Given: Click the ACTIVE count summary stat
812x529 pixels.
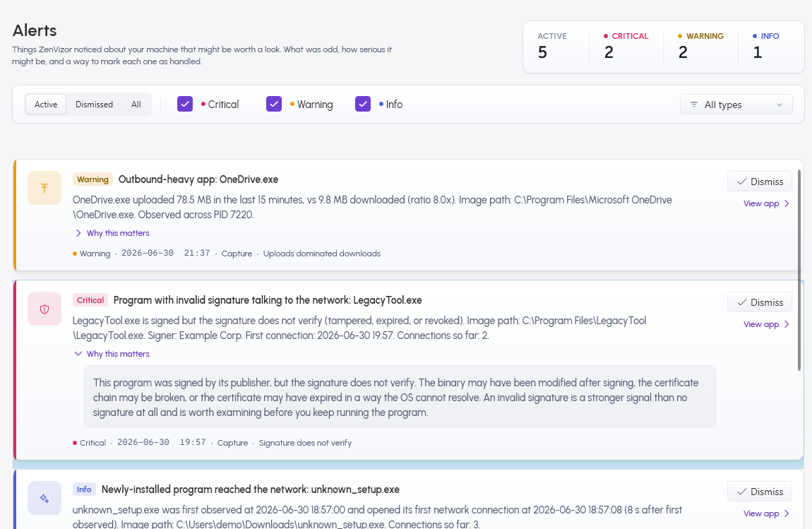Looking at the screenshot, I should 552,46.
